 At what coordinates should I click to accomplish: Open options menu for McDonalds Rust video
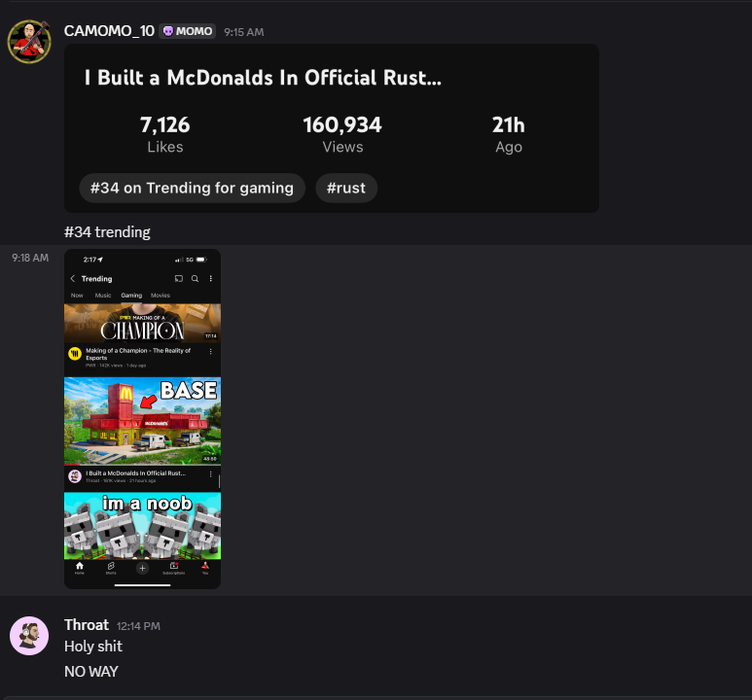coord(210,474)
